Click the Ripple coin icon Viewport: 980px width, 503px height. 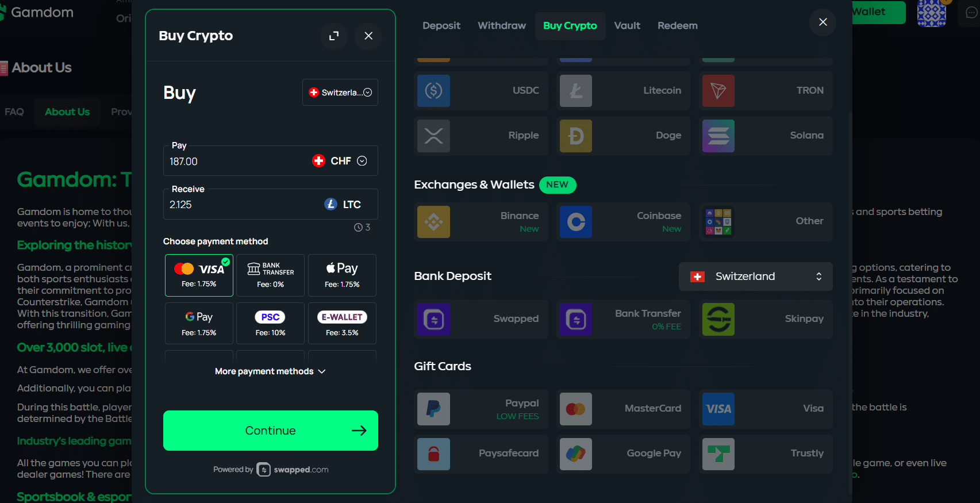pyautogui.click(x=433, y=136)
